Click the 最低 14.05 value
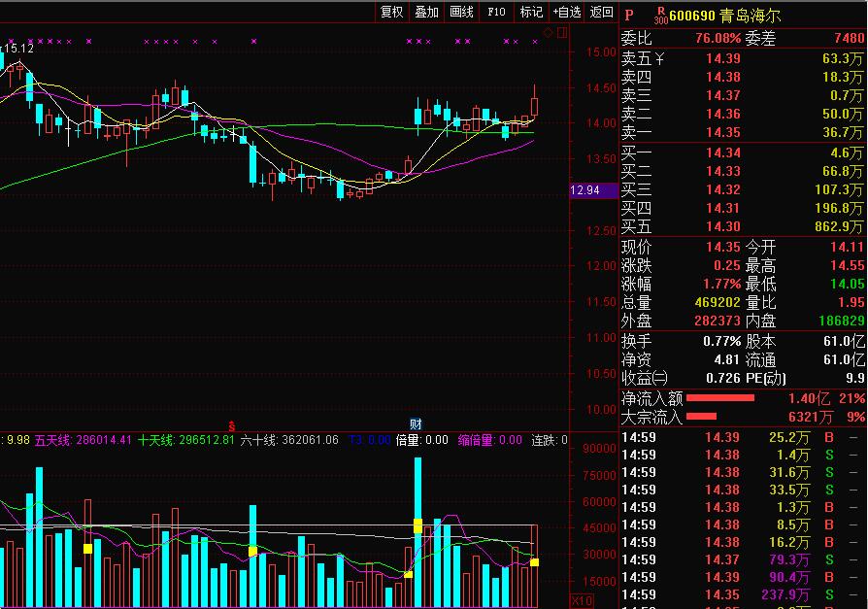Viewport: 868px width, 609px height. click(847, 284)
